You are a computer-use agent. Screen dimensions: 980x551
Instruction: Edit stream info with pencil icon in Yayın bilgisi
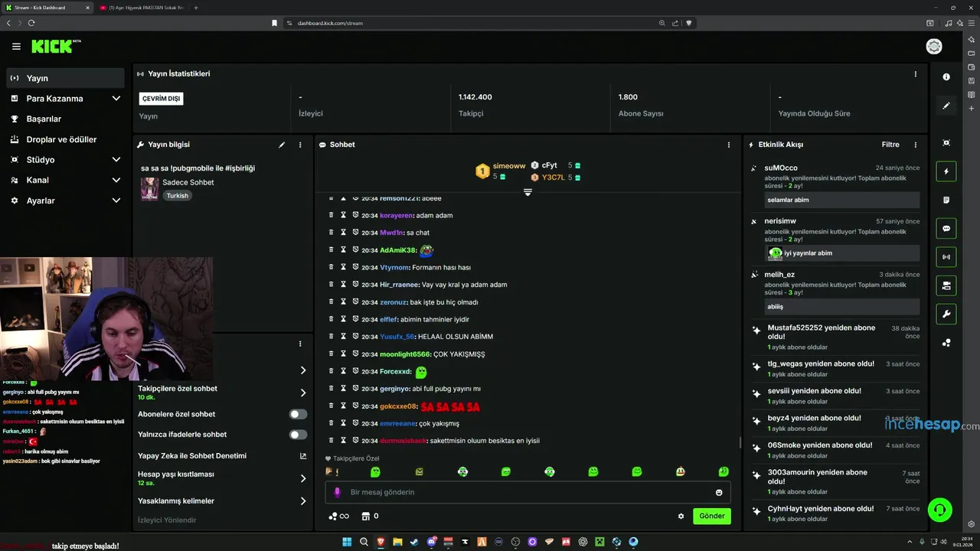(x=282, y=145)
